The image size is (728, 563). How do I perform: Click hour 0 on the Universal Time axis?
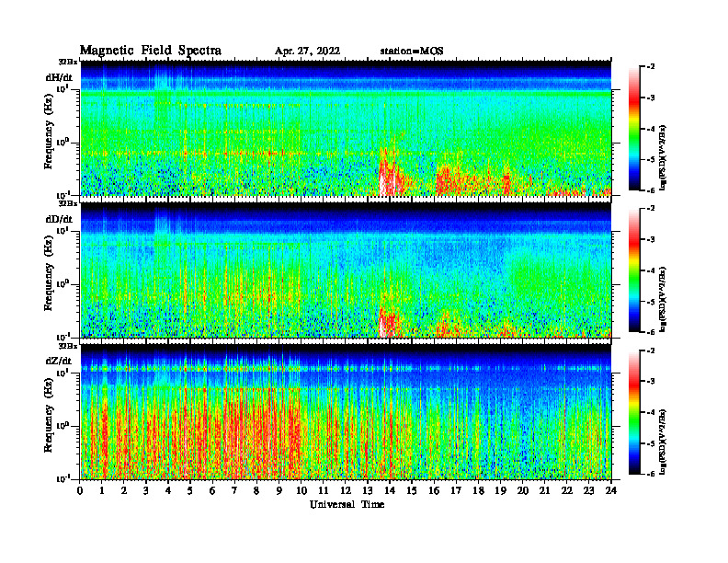click(80, 491)
